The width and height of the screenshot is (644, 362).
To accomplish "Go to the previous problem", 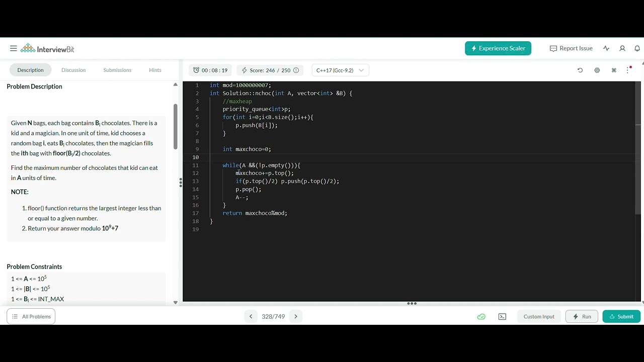I will 251,316.
